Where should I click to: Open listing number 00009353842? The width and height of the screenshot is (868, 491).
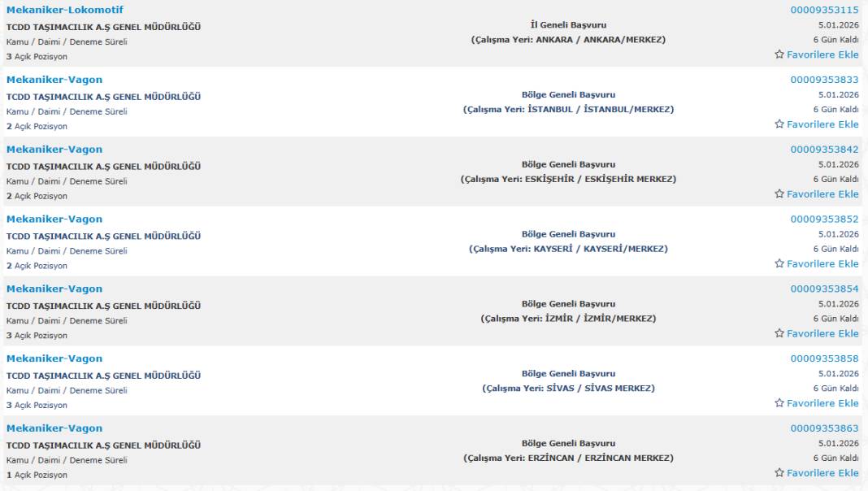tap(824, 150)
